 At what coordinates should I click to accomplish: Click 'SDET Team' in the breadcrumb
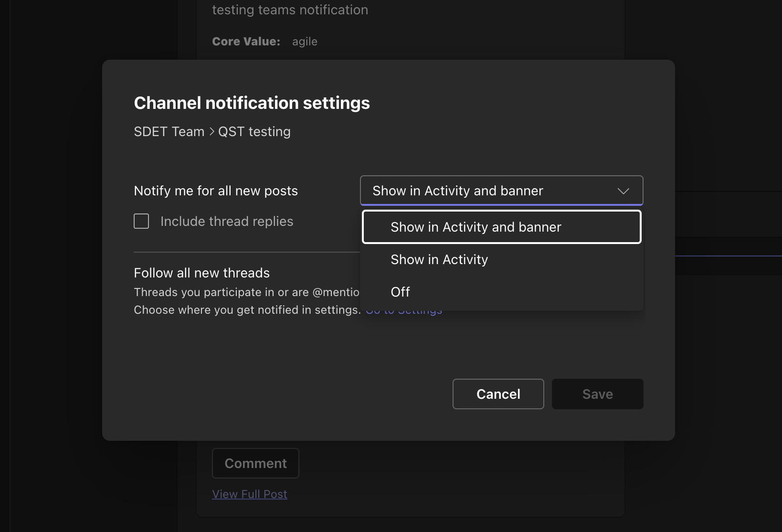tap(169, 132)
